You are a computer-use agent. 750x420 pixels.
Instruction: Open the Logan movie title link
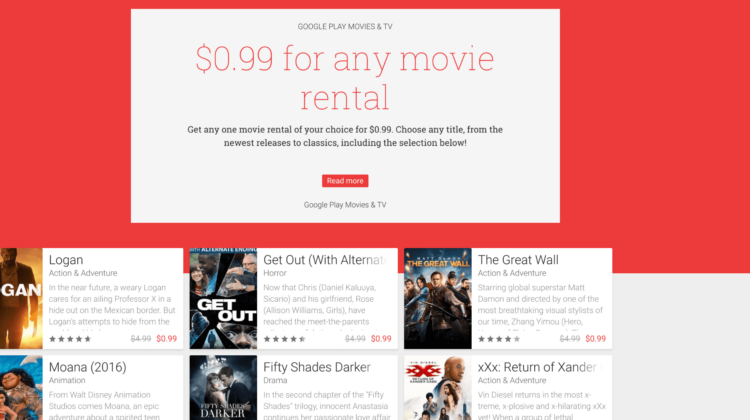coord(66,260)
